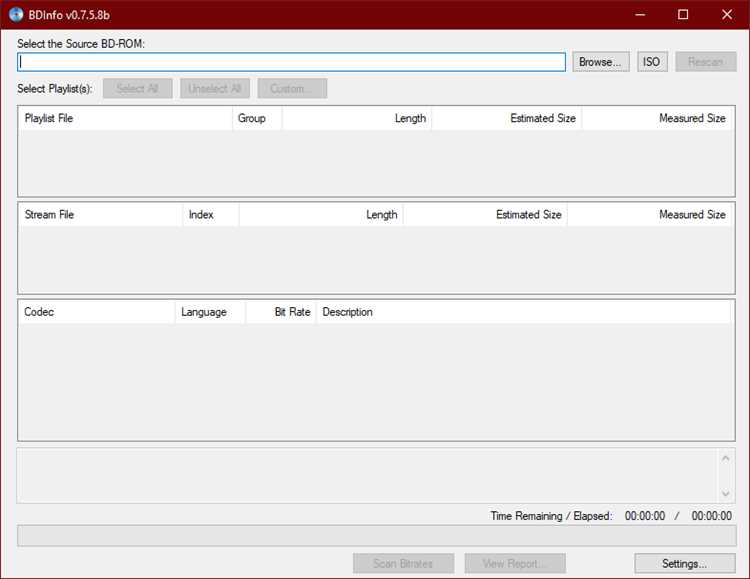Click the Unselect All playlists button
Viewport: 750px width, 579px height.
click(215, 89)
